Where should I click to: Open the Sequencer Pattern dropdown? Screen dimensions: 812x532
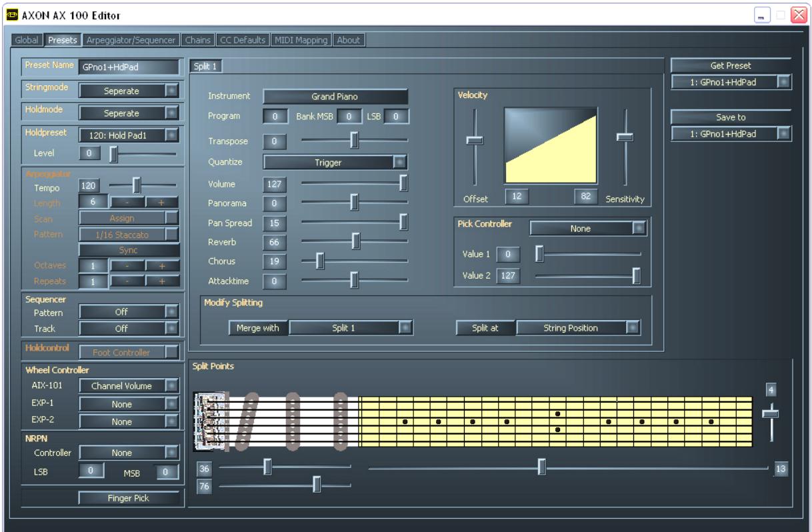129,311
